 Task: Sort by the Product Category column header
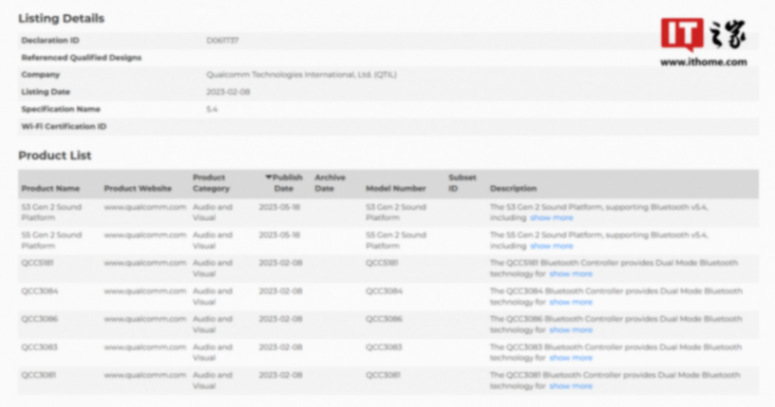(x=211, y=183)
